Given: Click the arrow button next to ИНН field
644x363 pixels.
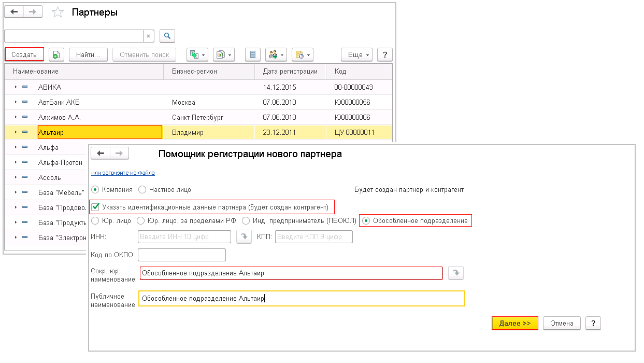Looking at the screenshot, I should click(244, 236).
